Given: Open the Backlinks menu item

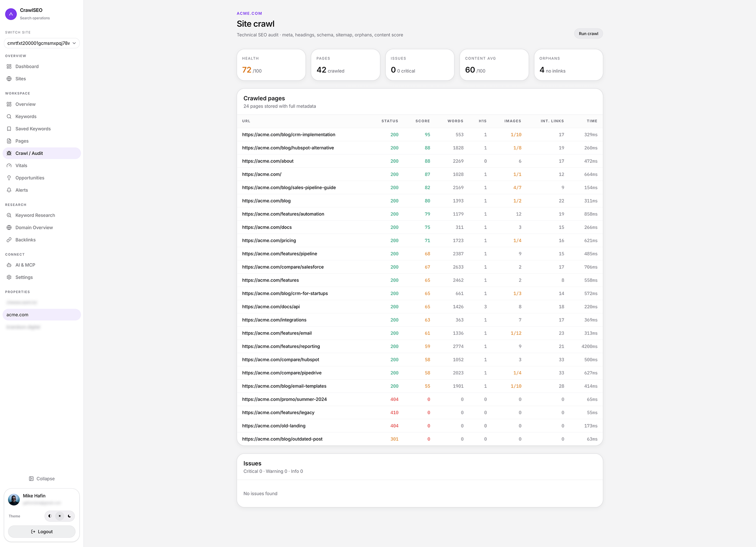Looking at the screenshot, I should [42, 240].
